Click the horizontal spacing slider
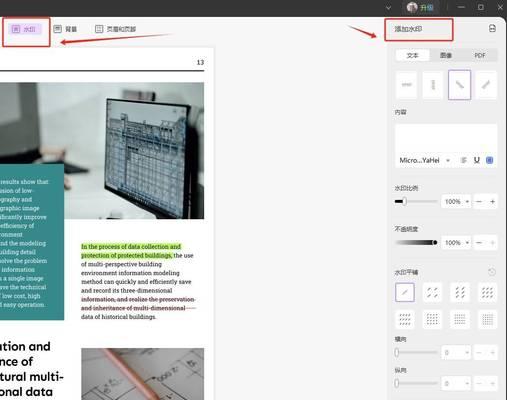This screenshot has height=400, width=507. tap(416, 352)
